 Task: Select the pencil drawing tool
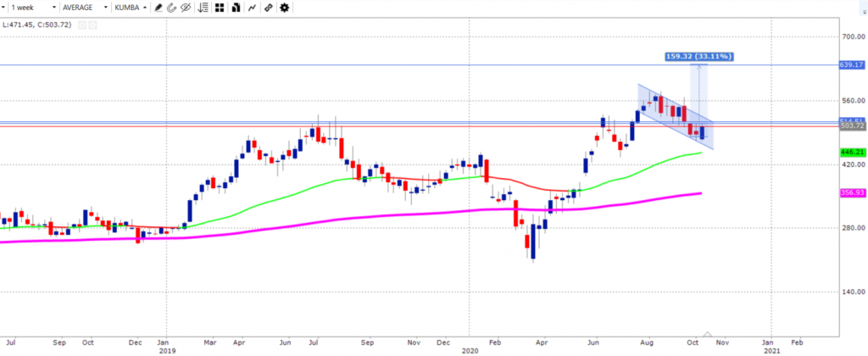click(158, 8)
